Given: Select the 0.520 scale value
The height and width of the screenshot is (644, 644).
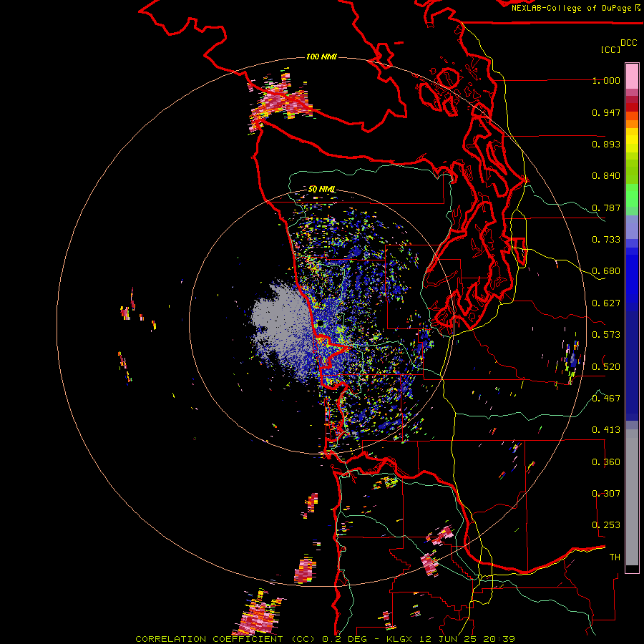Looking at the screenshot, I should coord(606,366).
